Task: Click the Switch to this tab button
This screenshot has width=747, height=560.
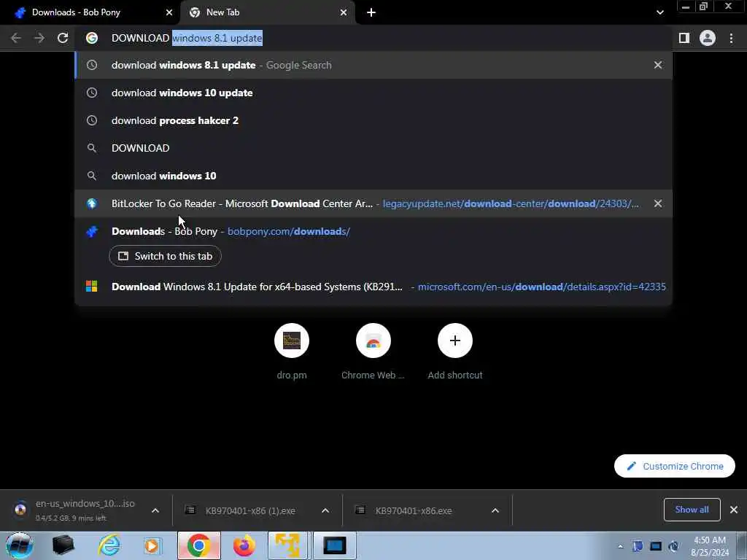Action: tap(165, 256)
